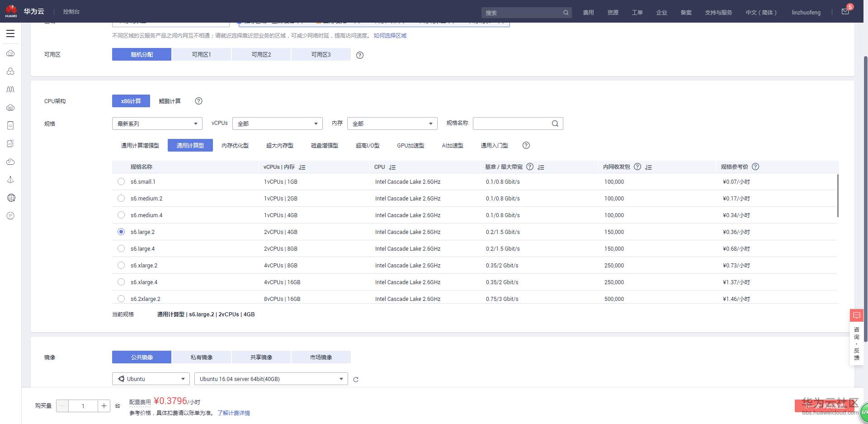Select 鲲鹏计算 CPU architecture
868x424 pixels.
coord(170,101)
